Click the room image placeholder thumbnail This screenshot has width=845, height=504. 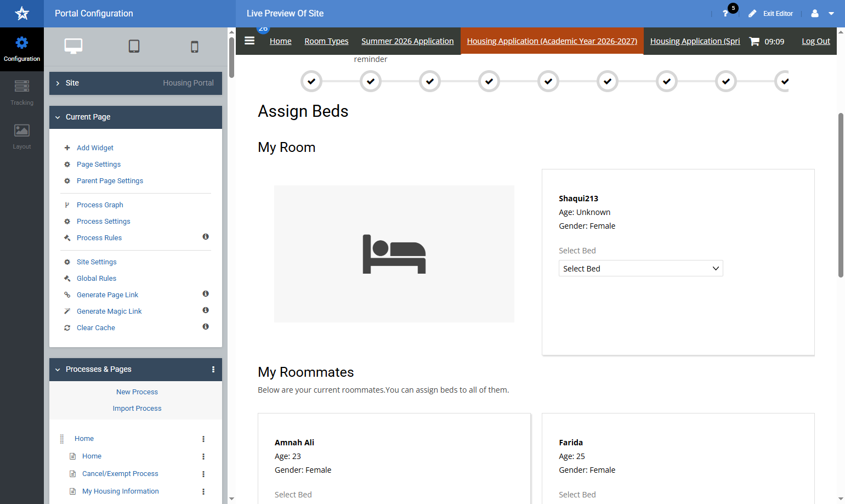(x=394, y=254)
